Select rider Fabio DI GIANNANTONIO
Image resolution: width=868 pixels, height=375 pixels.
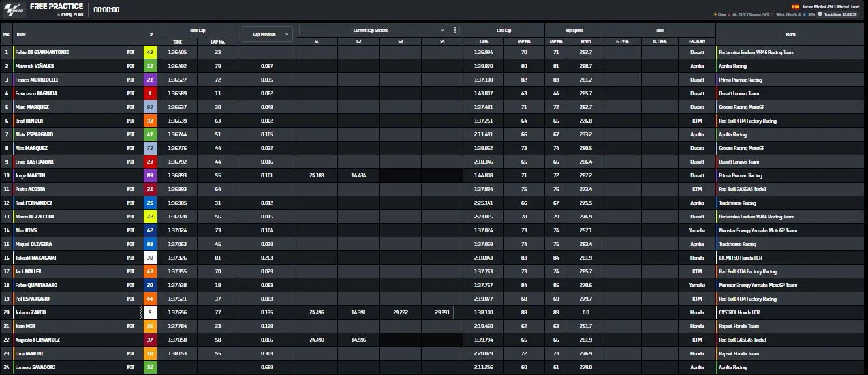coord(42,52)
